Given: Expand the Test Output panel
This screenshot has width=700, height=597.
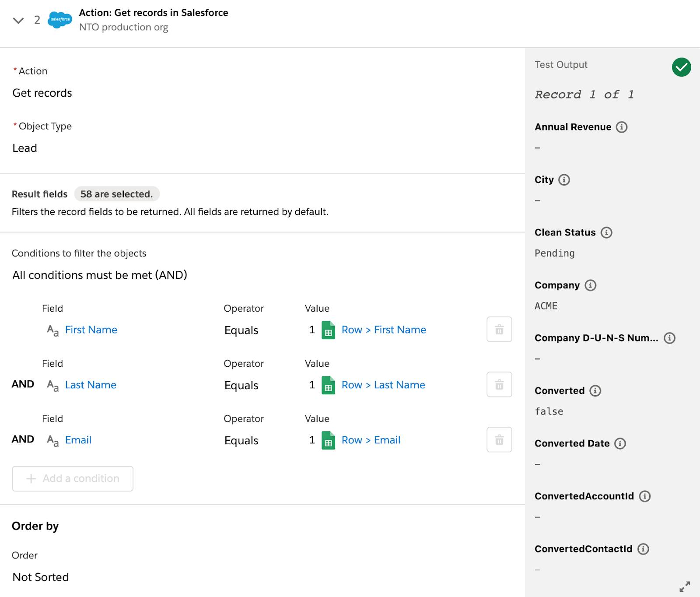Looking at the screenshot, I should pyautogui.click(x=685, y=586).
